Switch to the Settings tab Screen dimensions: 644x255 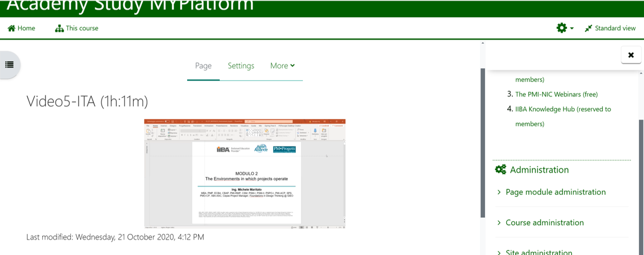pyautogui.click(x=241, y=66)
